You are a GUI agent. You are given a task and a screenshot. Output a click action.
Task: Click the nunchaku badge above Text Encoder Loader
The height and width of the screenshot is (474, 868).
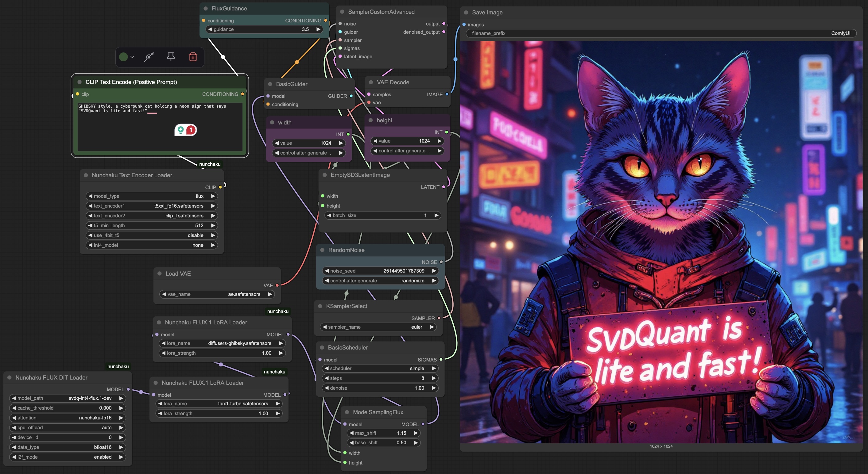pyautogui.click(x=210, y=164)
